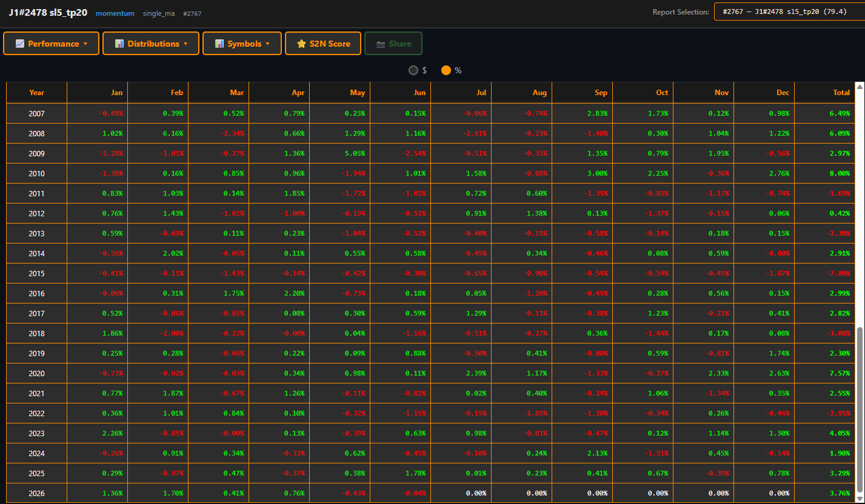Click the Jun column header
The width and height of the screenshot is (865, 504).
(x=401, y=93)
